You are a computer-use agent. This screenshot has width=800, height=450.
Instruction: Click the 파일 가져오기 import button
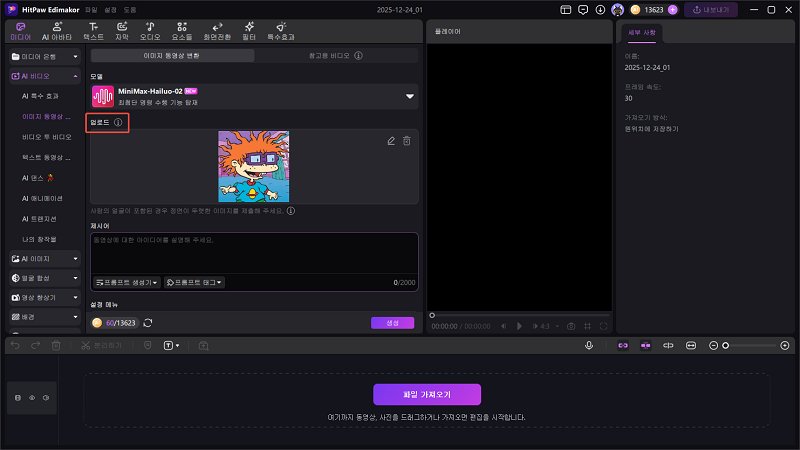pyautogui.click(x=427, y=394)
